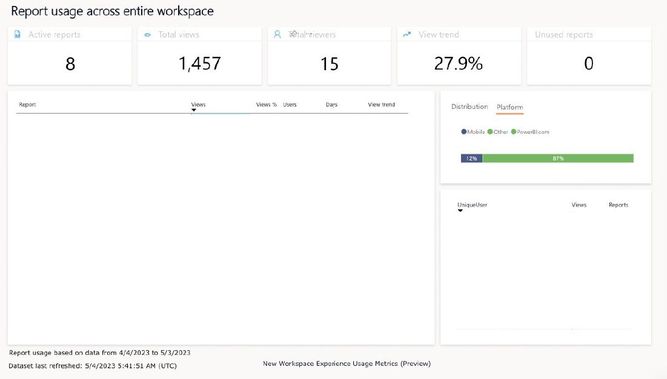Click the View trend value 27.9%
The height and width of the screenshot is (379, 667).
click(x=459, y=64)
